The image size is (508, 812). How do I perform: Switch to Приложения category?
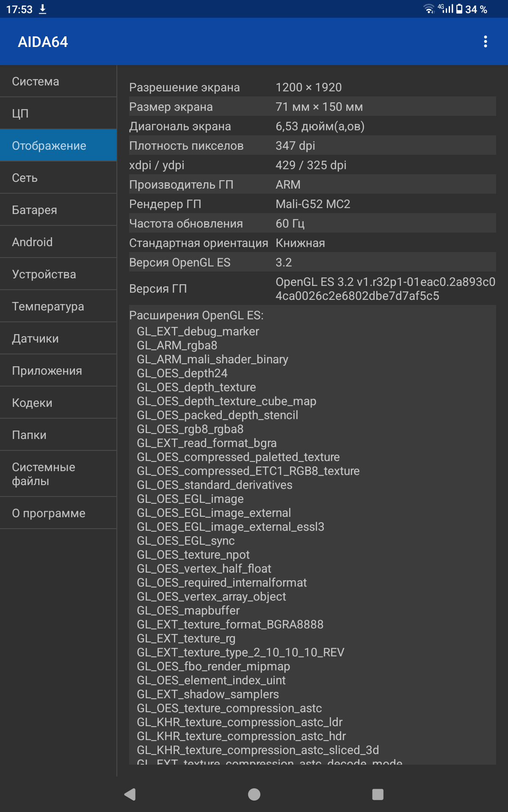58,370
